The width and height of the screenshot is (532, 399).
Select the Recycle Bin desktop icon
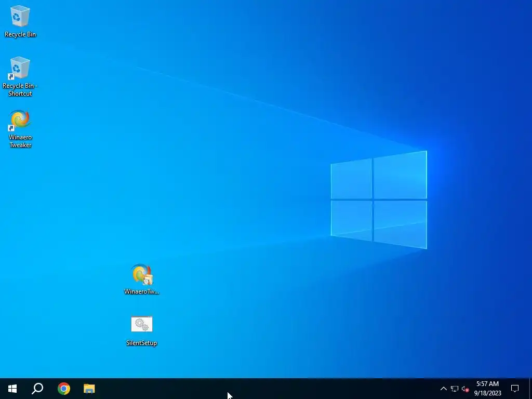(20, 21)
